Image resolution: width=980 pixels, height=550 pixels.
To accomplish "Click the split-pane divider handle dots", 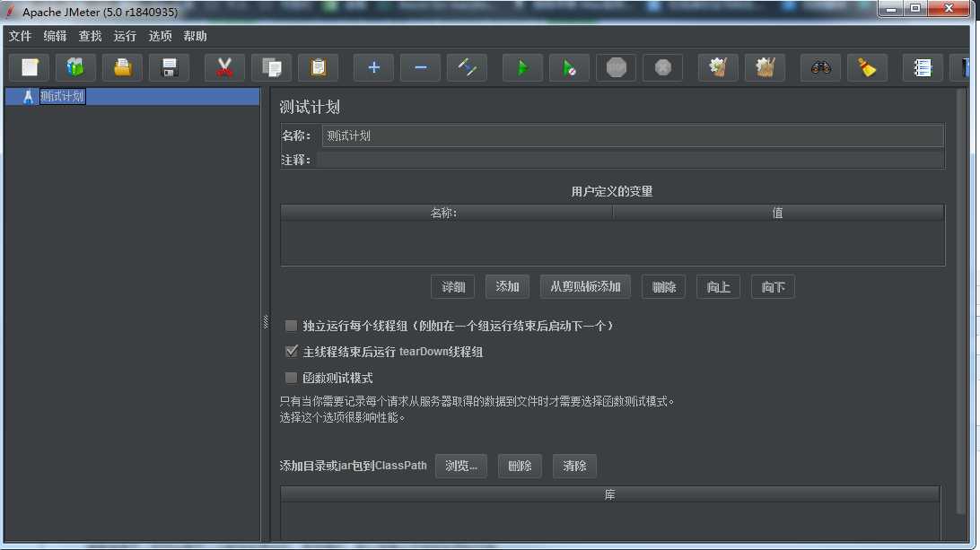I will (266, 322).
